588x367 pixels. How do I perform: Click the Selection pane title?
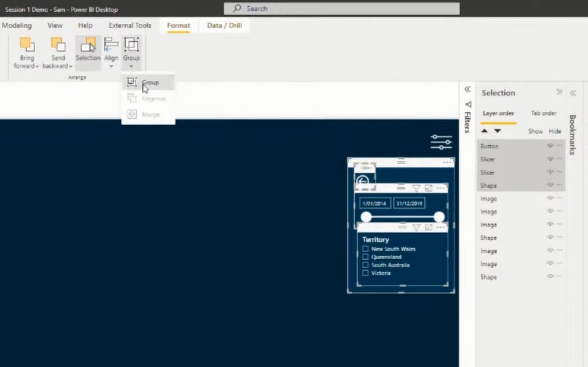point(499,93)
